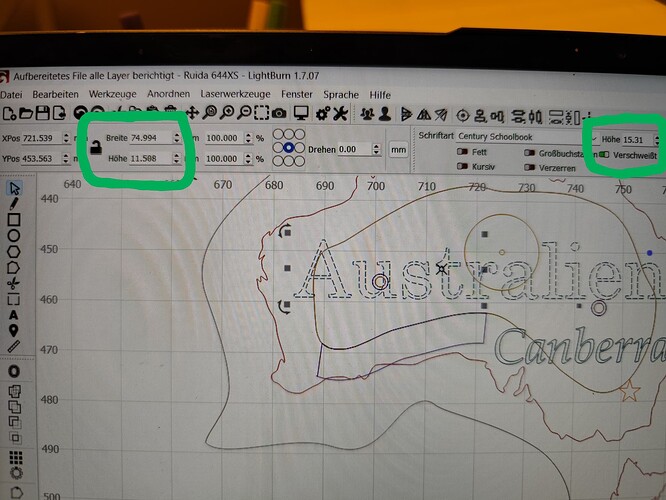The height and width of the screenshot is (500, 666).
Task: Open the Schriftart Century Schoolbook dropdown
Action: [x=527, y=137]
